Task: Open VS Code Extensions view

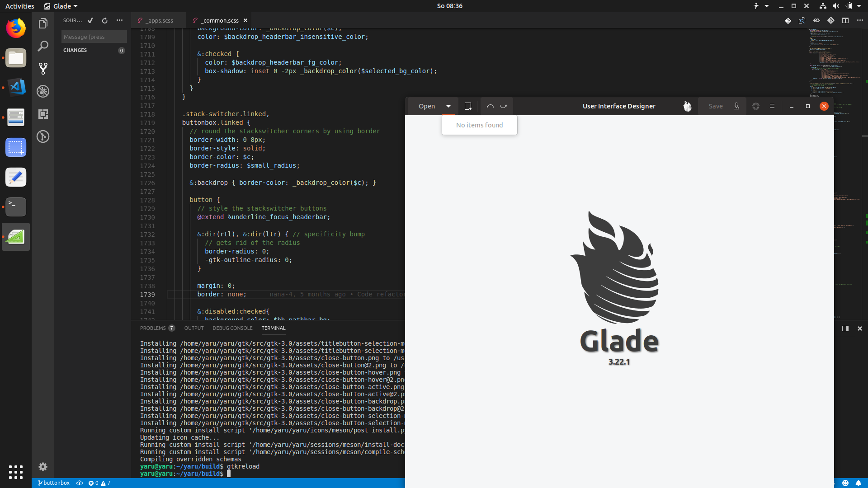Action: coord(43,114)
